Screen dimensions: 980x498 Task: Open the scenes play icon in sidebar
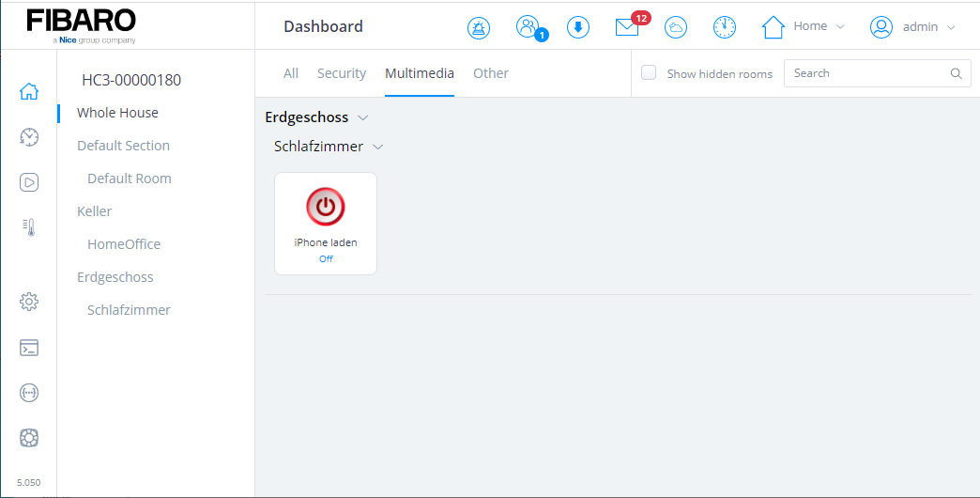coord(29,182)
